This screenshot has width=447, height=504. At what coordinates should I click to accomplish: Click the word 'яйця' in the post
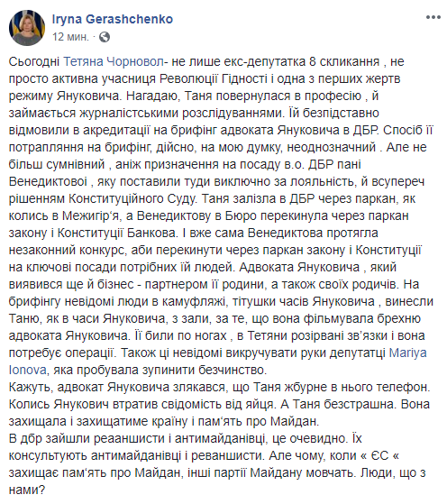pyautogui.click(x=262, y=405)
